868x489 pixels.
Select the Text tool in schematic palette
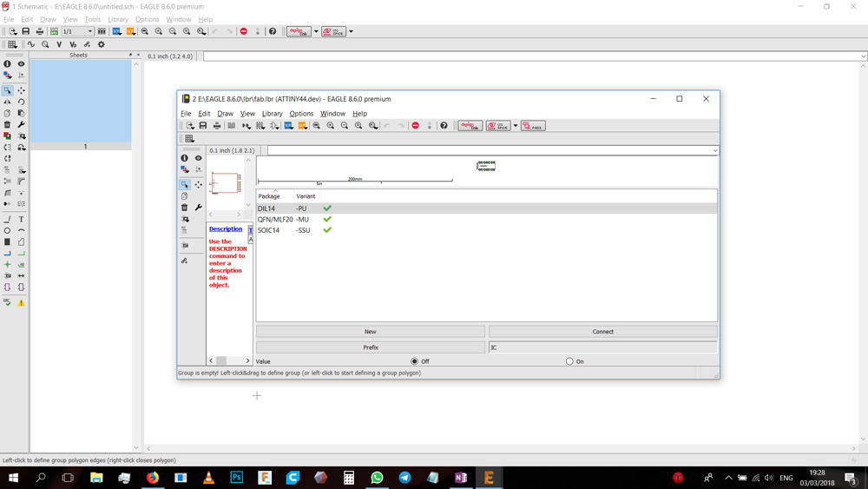point(21,219)
